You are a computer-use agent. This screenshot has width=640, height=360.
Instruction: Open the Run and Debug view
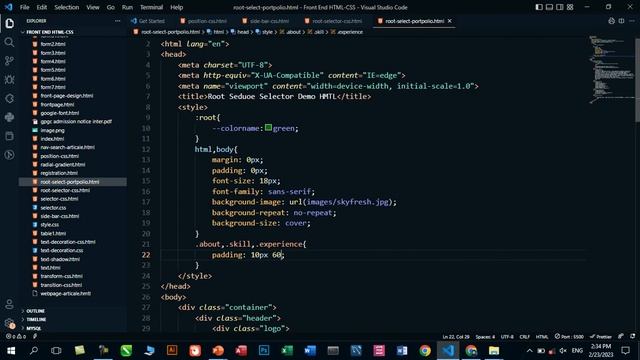pyautogui.click(x=9, y=80)
